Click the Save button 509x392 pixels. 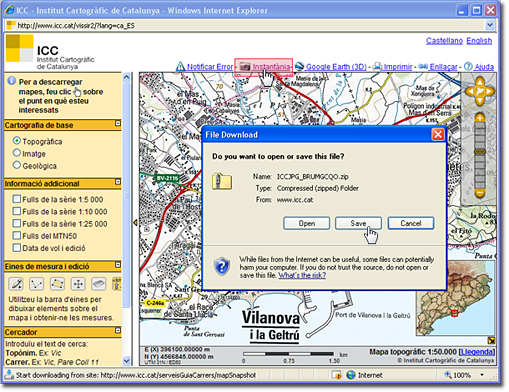[x=358, y=223]
